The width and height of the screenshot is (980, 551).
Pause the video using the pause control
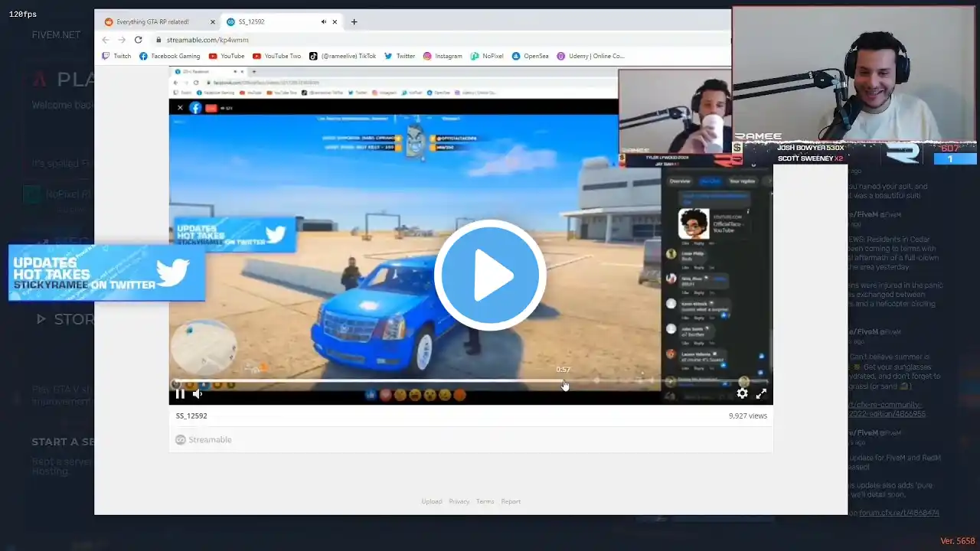pyautogui.click(x=180, y=394)
